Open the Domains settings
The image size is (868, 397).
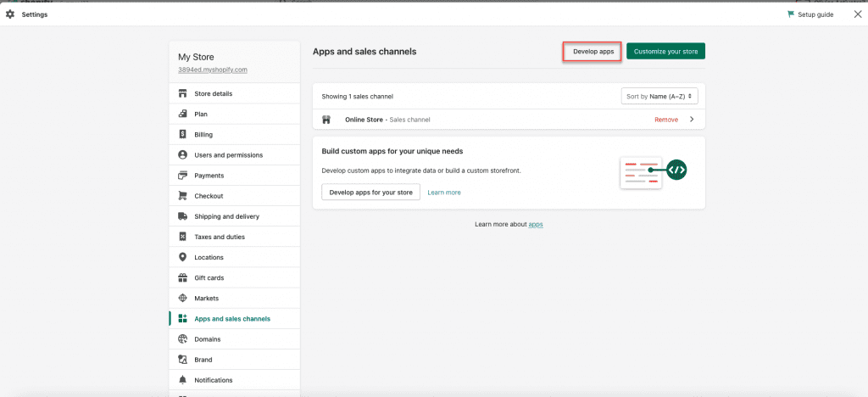(x=235, y=339)
